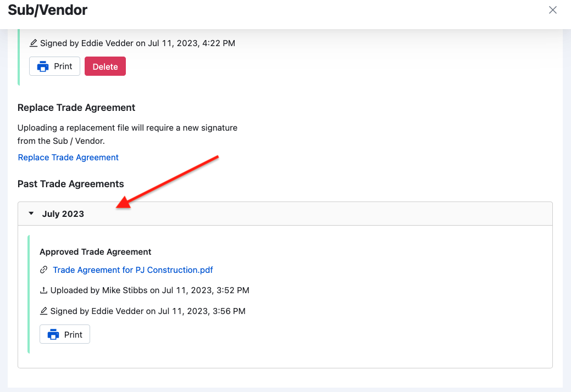The width and height of the screenshot is (571, 392).
Task: Open Trade Agreement for PJ Construction.pdf
Action: pyautogui.click(x=133, y=270)
